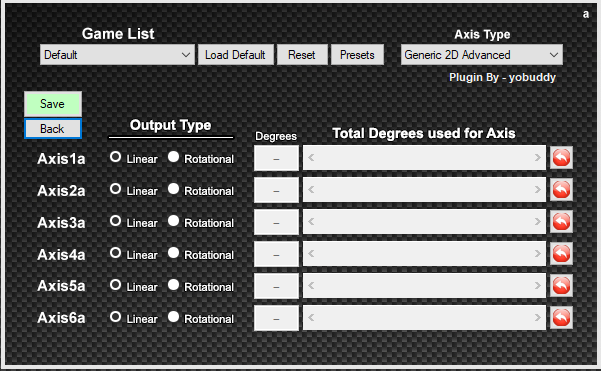Reset Axis3a degrees with red undo icon
The image size is (601, 371).
[562, 222]
